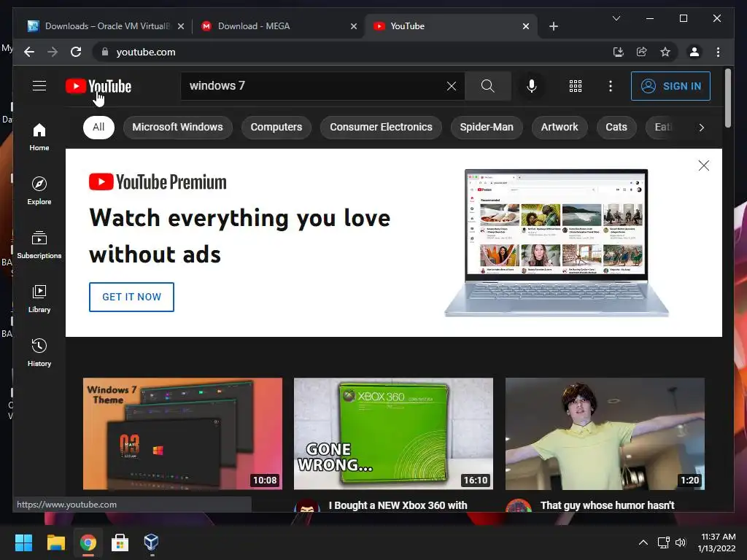Click the laptop image in Premium banner
747x560 pixels.
point(557,243)
